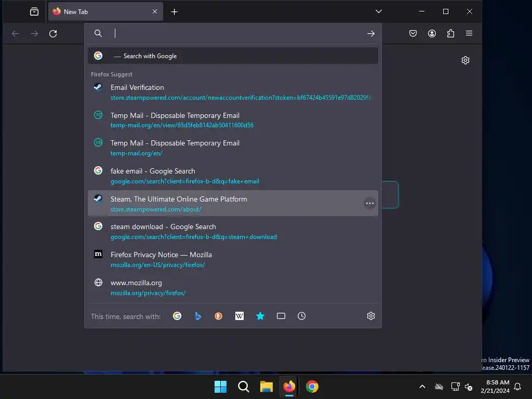Close the New Tab tab
This screenshot has height=399, width=532.
(x=155, y=11)
